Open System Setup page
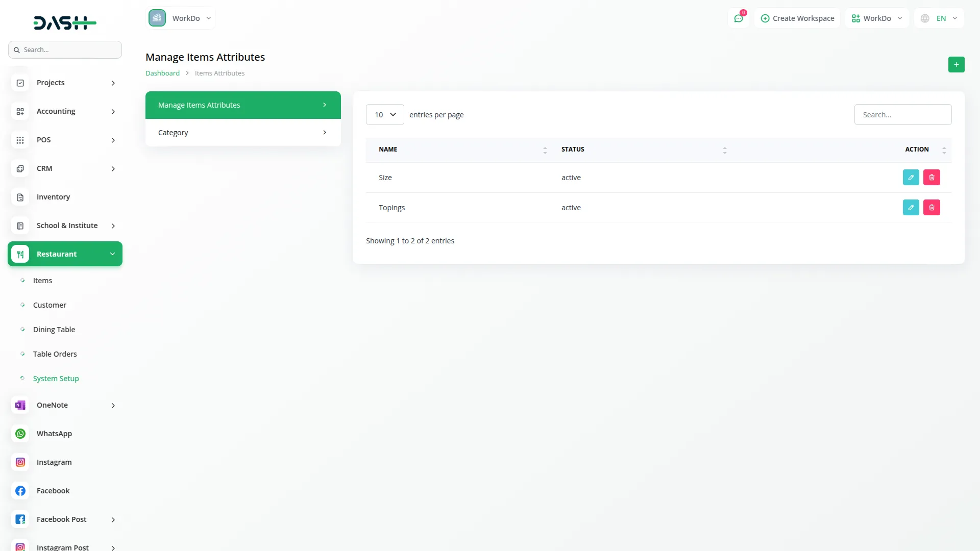Screen dimensions: 980x551 pyautogui.click(x=56, y=379)
